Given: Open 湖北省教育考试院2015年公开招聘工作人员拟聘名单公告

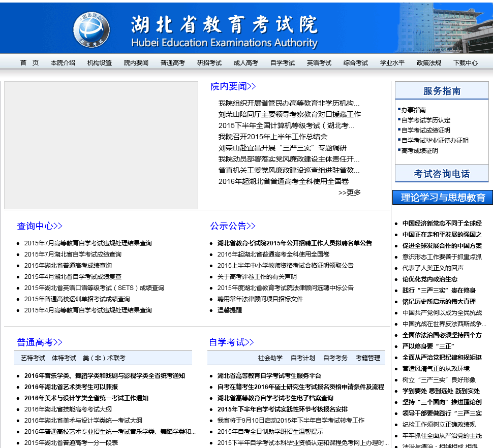Looking at the screenshot, I should tap(295, 243).
